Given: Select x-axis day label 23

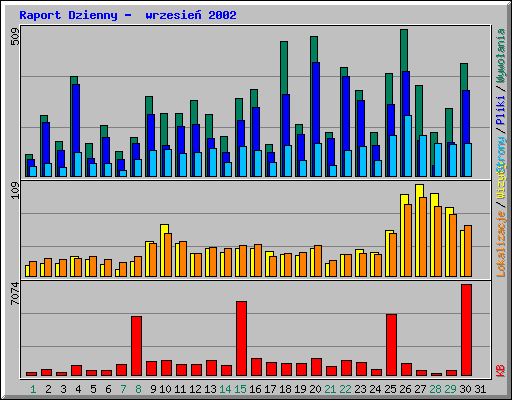Looking at the screenshot, I should [x=360, y=389].
